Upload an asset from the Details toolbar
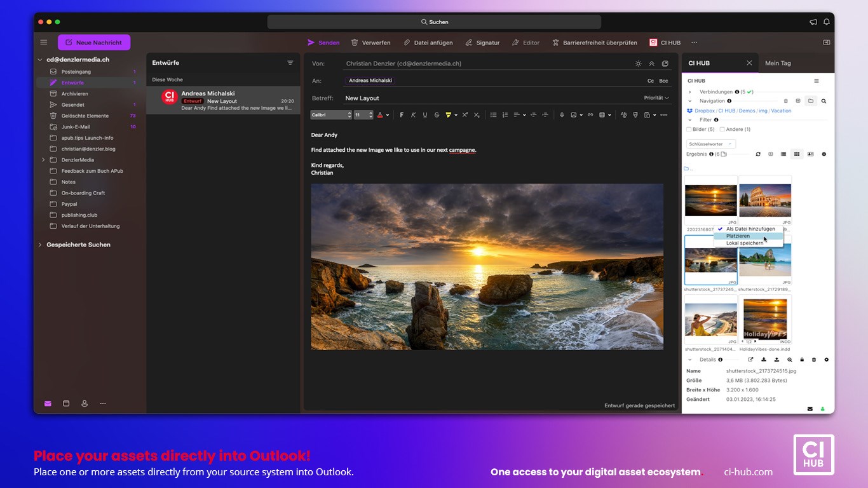This screenshot has height=488, width=868. point(776,360)
